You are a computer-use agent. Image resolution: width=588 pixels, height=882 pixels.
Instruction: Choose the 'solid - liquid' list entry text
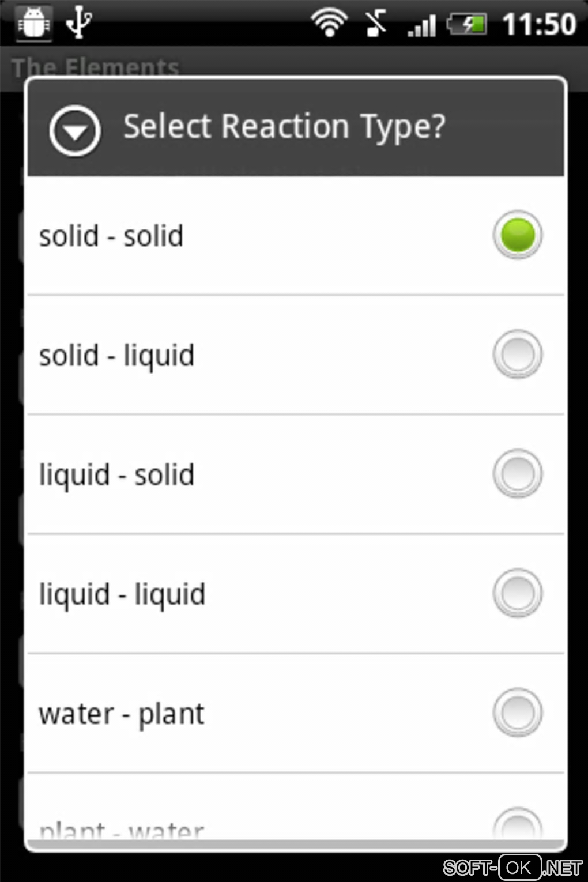(116, 355)
